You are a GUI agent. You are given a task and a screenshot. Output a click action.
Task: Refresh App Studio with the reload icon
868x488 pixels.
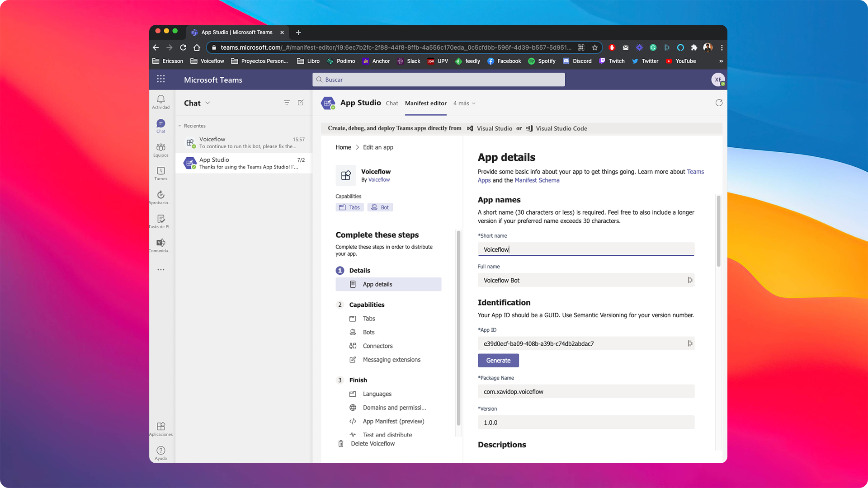[719, 103]
